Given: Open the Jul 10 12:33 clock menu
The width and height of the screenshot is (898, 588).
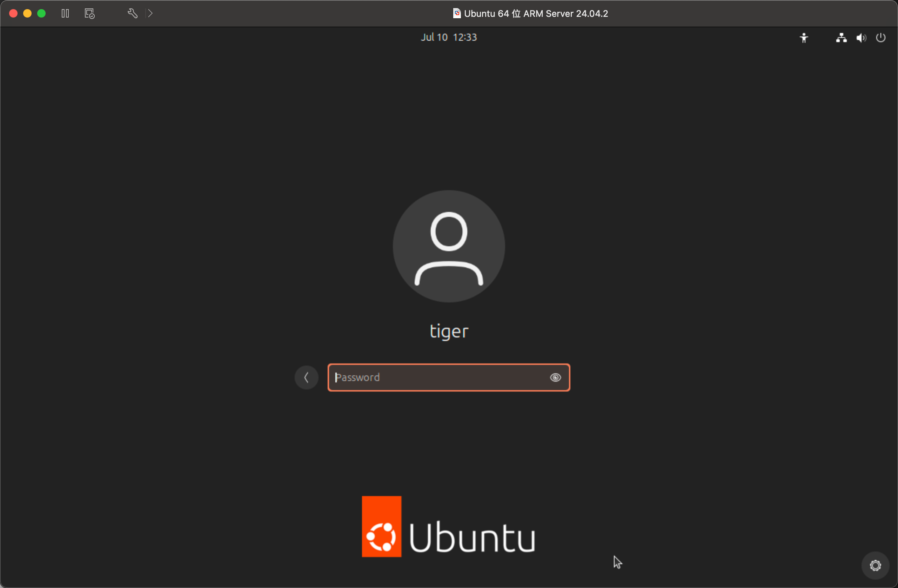Looking at the screenshot, I should click(x=449, y=37).
